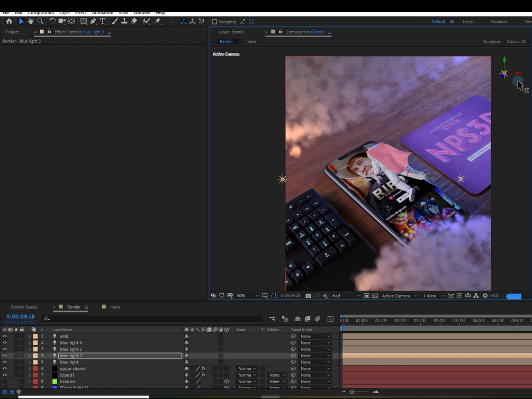Open the RGB channel display icon

tap(325, 296)
